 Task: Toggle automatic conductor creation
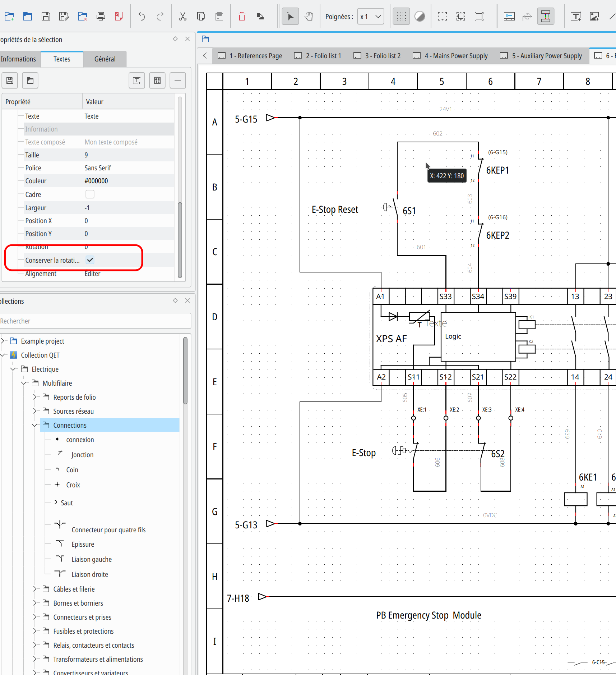click(546, 16)
